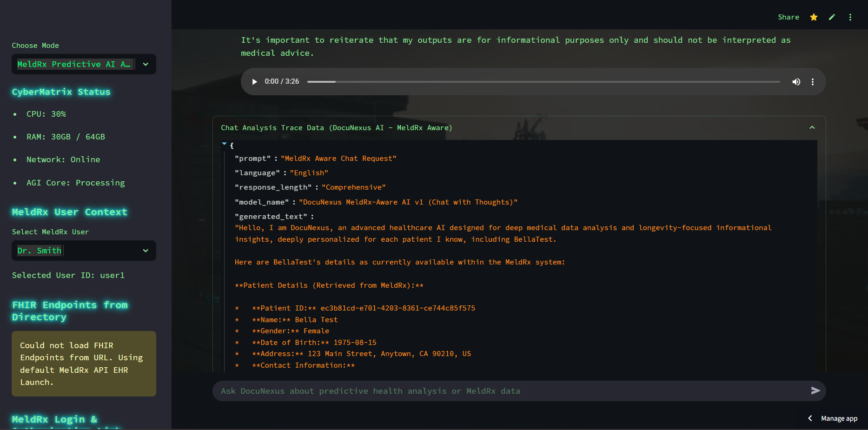
Task: Star this app as favorite
Action: point(814,17)
